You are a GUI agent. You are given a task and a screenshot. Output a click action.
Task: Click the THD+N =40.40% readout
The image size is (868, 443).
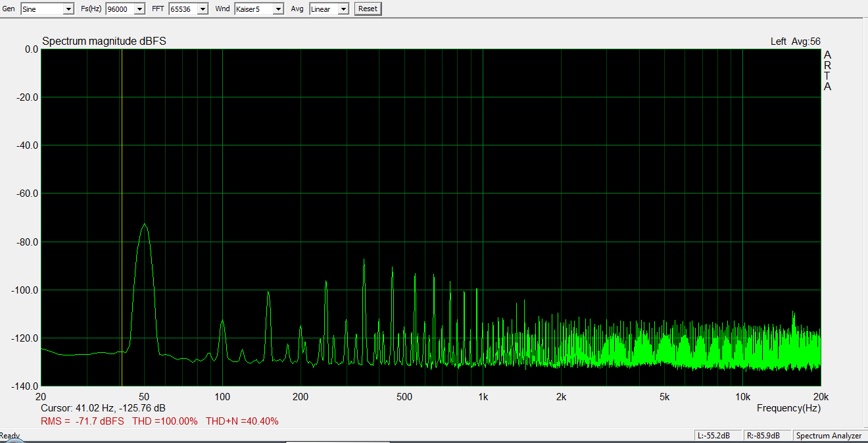tap(242, 421)
